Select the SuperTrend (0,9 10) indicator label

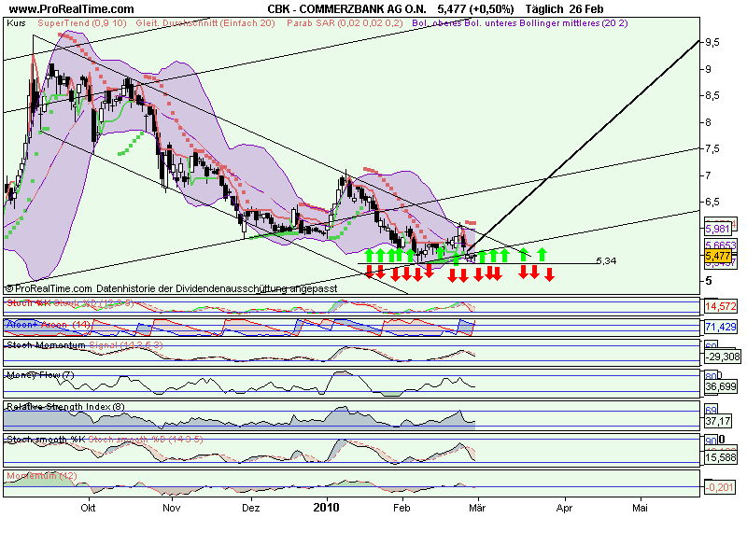(x=82, y=22)
